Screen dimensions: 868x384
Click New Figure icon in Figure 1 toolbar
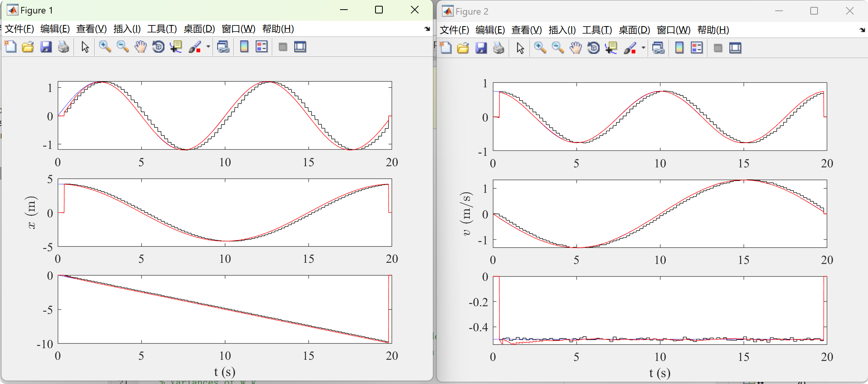pos(11,47)
